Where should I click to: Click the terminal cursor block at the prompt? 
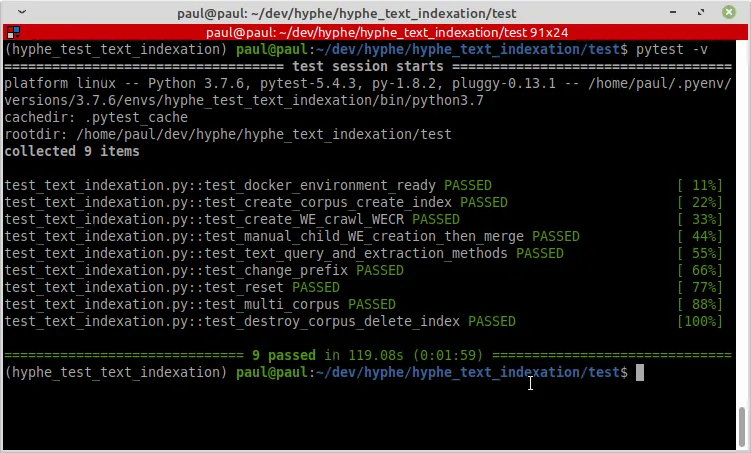point(640,373)
